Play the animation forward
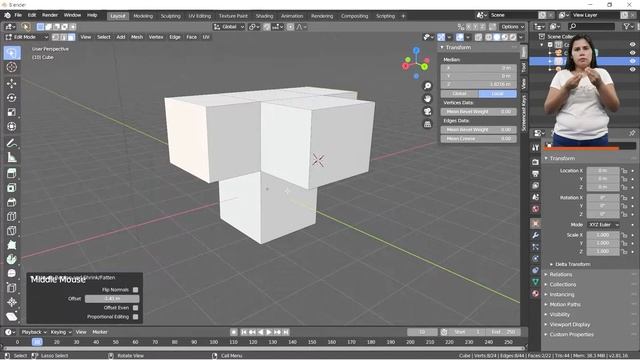640x360 pixels. click(269, 332)
